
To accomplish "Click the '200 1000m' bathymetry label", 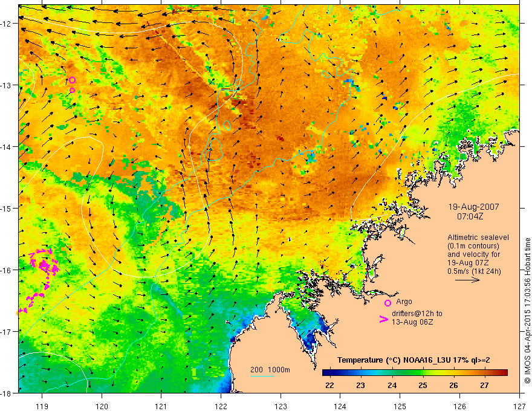I will (270, 370).
